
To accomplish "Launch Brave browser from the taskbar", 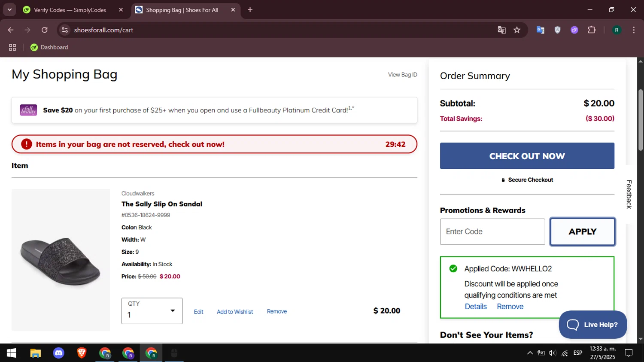I will coord(82,353).
